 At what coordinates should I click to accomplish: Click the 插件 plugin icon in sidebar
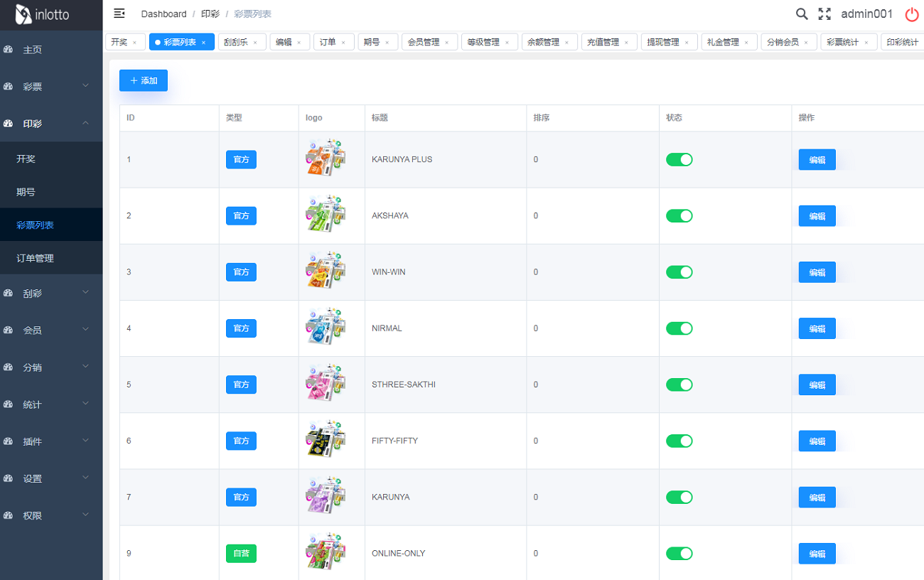tap(9, 441)
